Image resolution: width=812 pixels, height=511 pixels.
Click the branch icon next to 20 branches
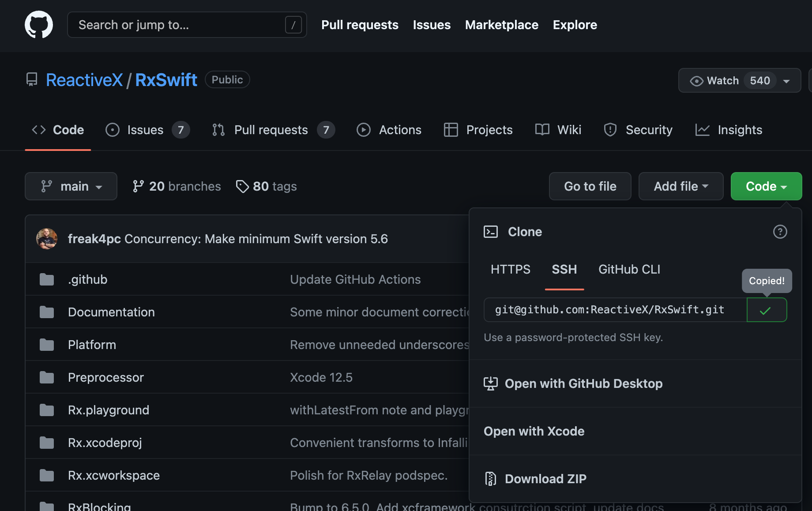pyautogui.click(x=138, y=186)
